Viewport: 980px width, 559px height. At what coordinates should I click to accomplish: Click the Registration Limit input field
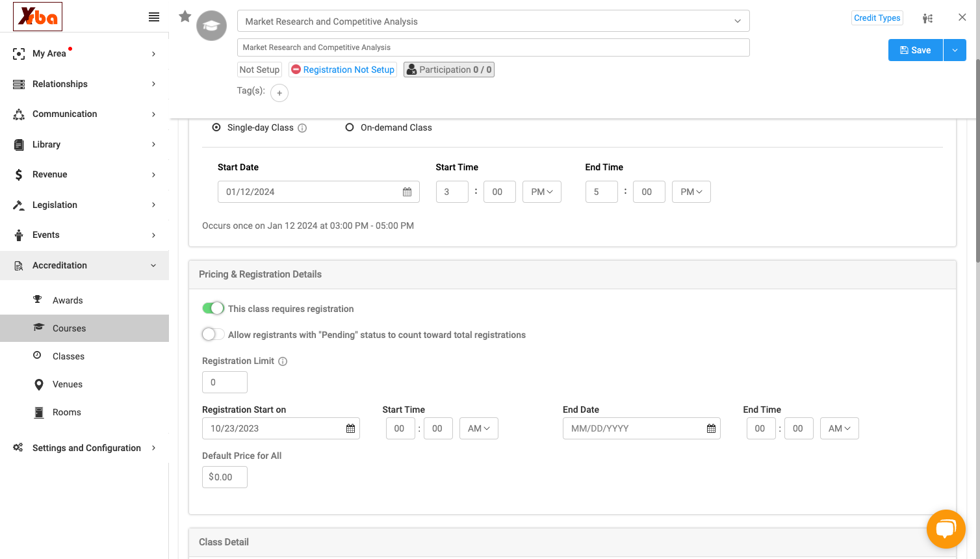tap(225, 382)
